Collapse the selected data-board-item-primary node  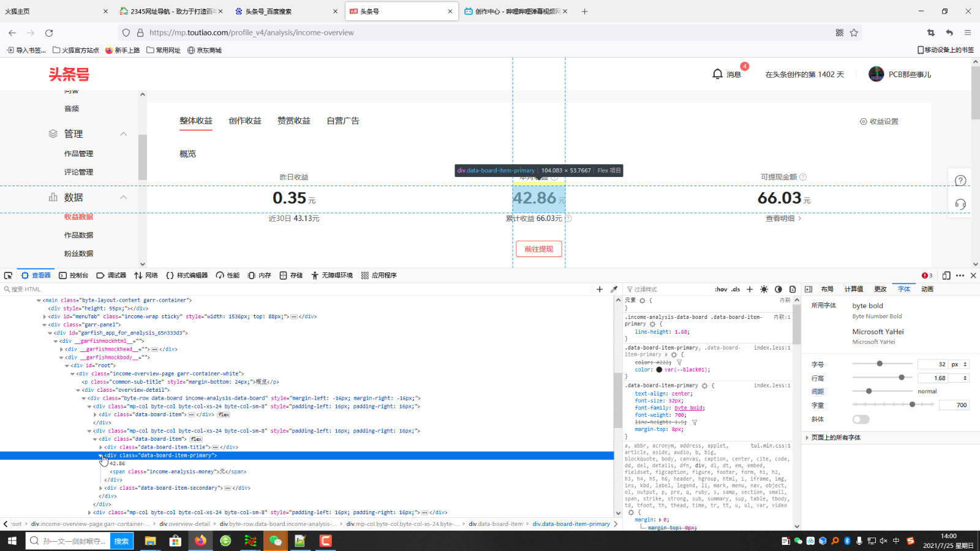(101, 455)
